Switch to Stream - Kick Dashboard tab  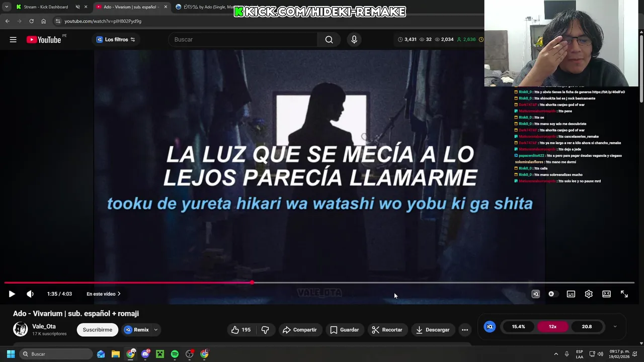pos(45,7)
